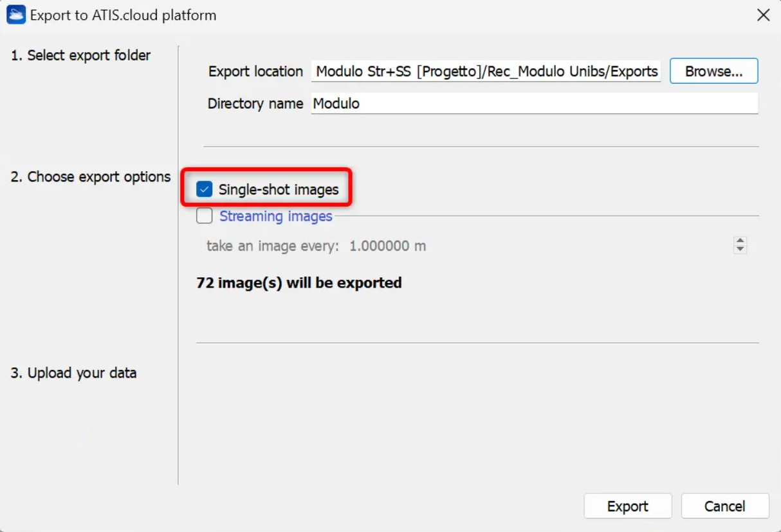Image resolution: width=781 pixels, height=532 pixels.
Task: Click the 1.000000 m interval value field
Action: 387,246
